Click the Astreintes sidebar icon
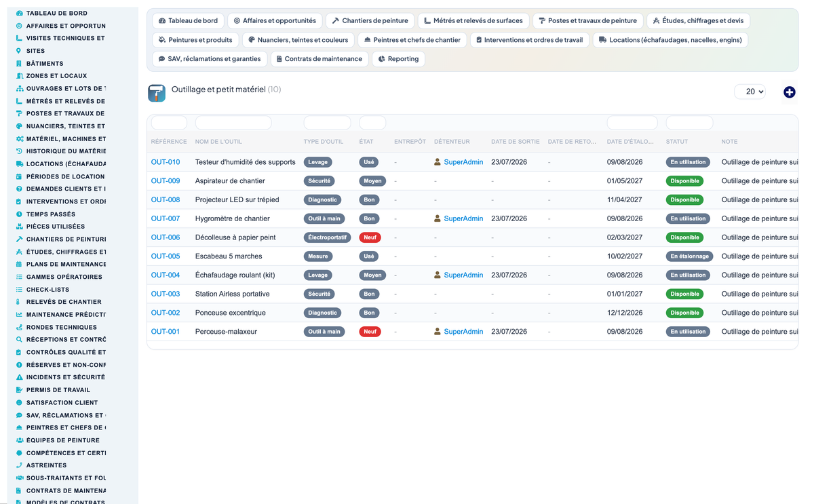The width and height of the screenshot is (814, 504). [19, 465]
